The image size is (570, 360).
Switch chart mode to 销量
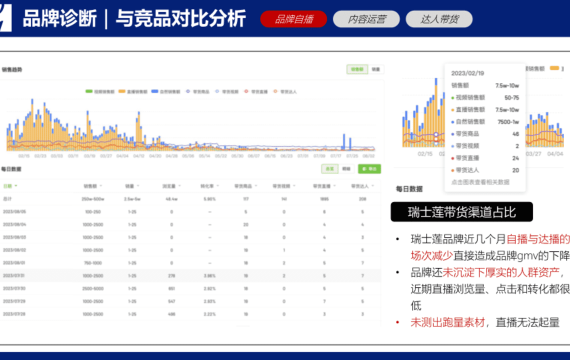[376, 69]
